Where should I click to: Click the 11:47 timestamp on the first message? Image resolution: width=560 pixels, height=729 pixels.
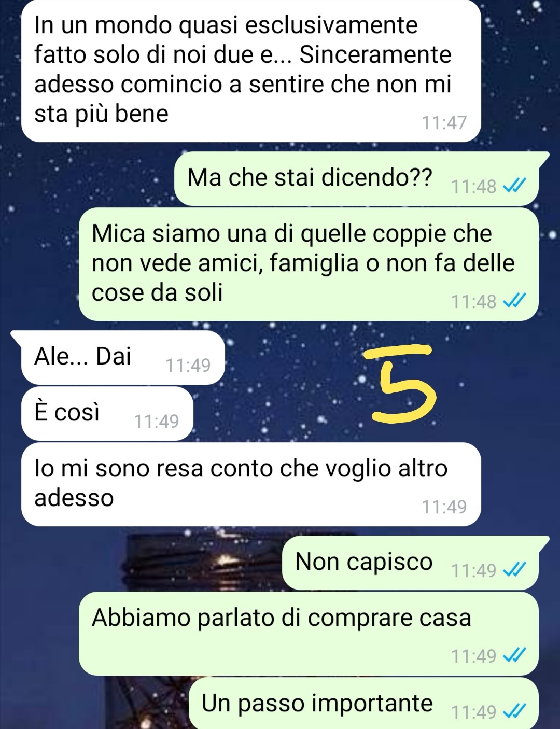tap(444, 123)
